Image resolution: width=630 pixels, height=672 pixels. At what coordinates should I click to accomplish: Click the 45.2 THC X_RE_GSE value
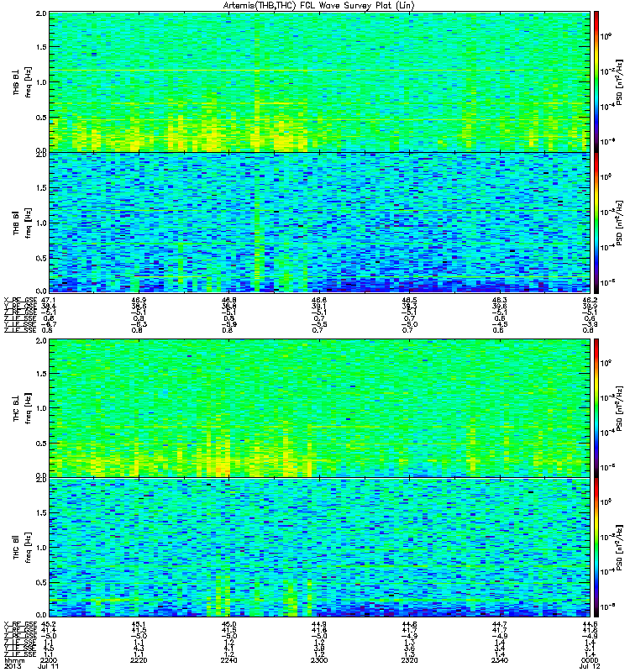point(48,624)
